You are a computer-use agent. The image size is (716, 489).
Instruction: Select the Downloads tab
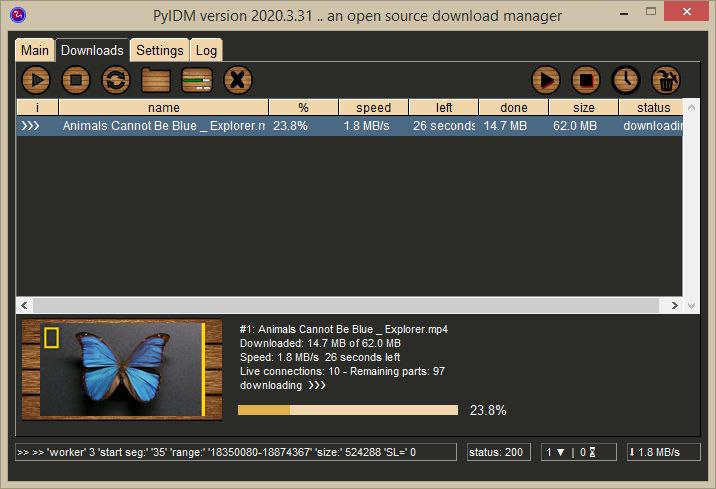92,50
